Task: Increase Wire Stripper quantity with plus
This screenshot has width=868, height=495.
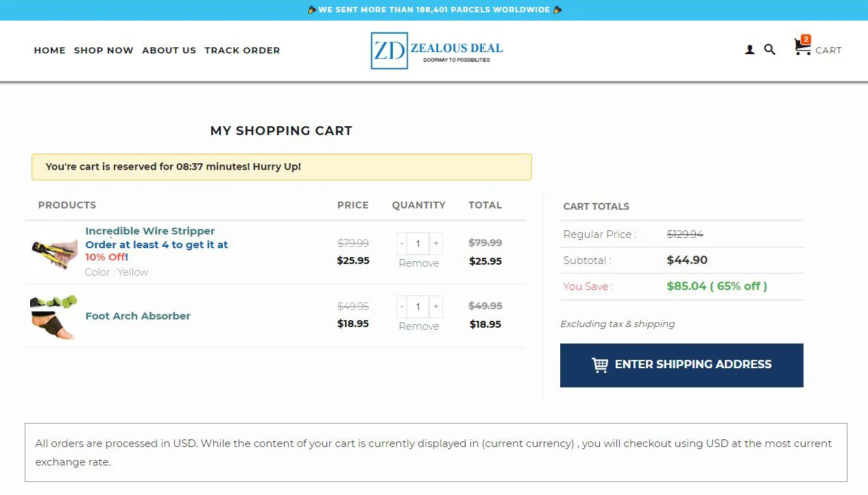Action: (436, 243)
